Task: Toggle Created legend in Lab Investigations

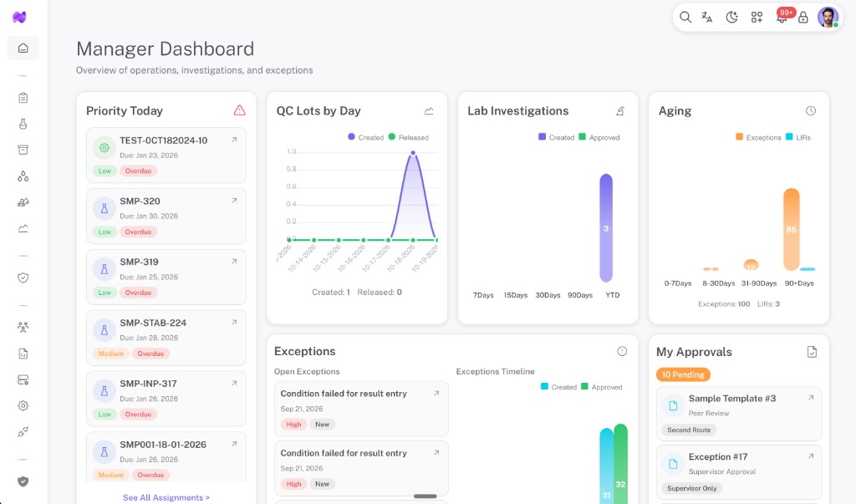Action: point(556,137)
